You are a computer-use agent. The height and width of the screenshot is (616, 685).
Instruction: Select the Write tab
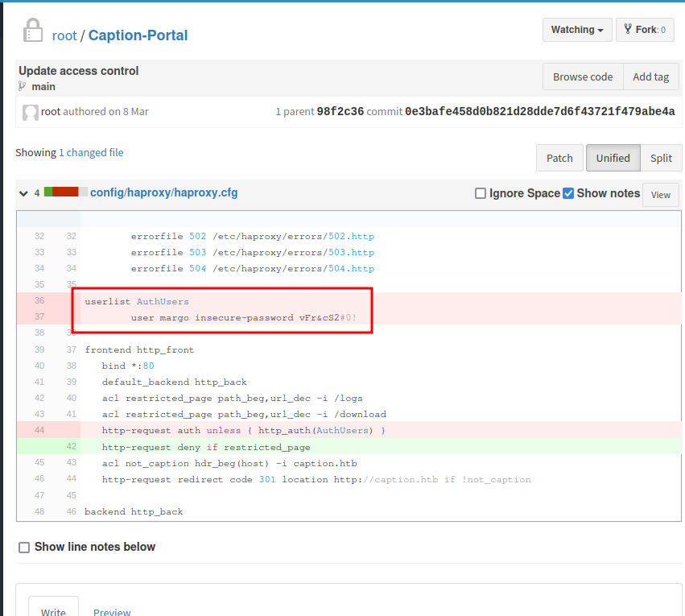(x=53, y=611)
